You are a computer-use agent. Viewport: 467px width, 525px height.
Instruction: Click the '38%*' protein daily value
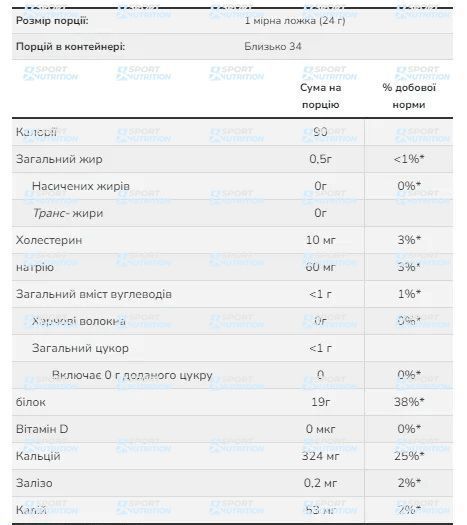(409, 402)
